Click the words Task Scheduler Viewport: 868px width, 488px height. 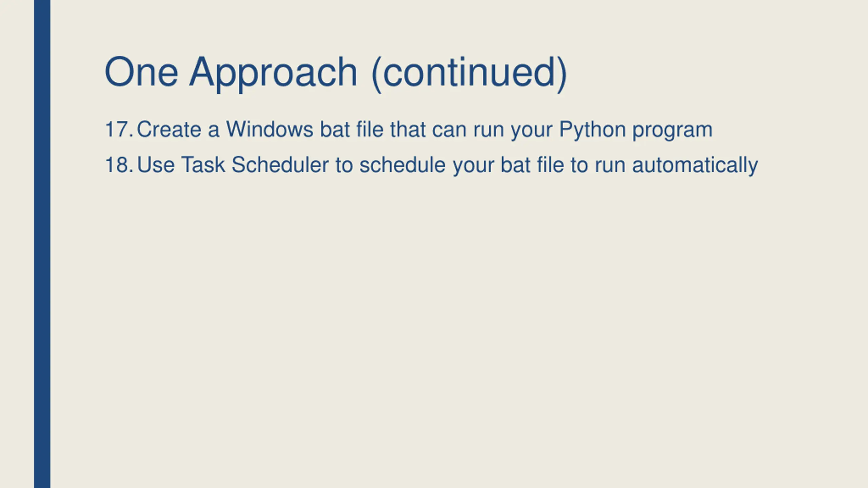(255, 165)
